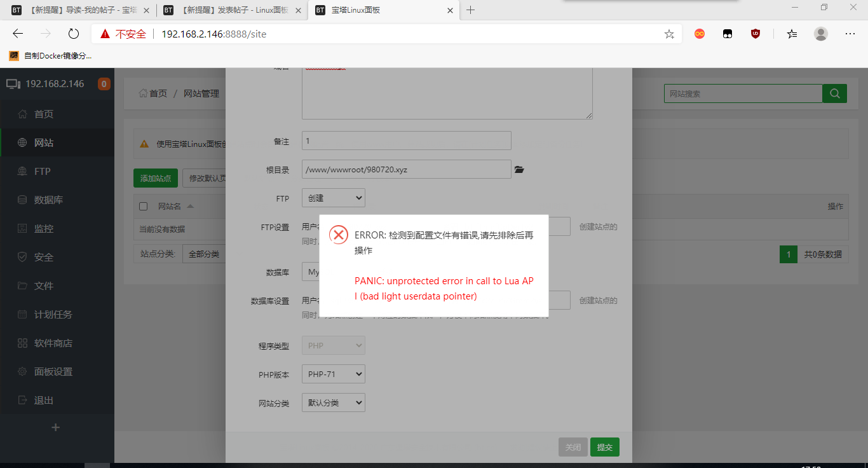Click the 不安全 security warning indicator
This screenshot has height=468, width=868.
pos(123,34)
